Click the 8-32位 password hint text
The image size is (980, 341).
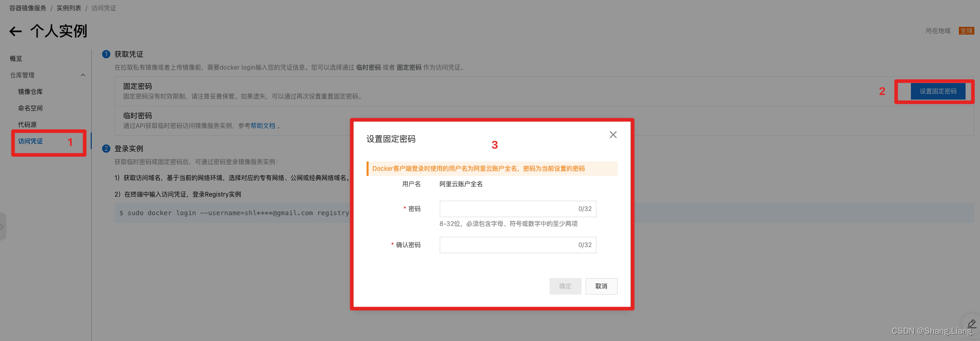click(x=508, y=224)
